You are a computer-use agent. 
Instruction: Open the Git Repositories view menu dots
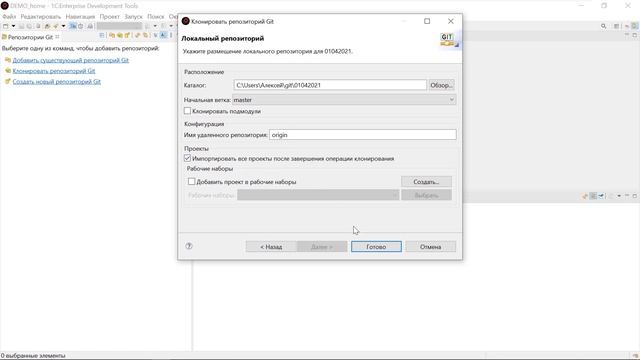[171, 36]
